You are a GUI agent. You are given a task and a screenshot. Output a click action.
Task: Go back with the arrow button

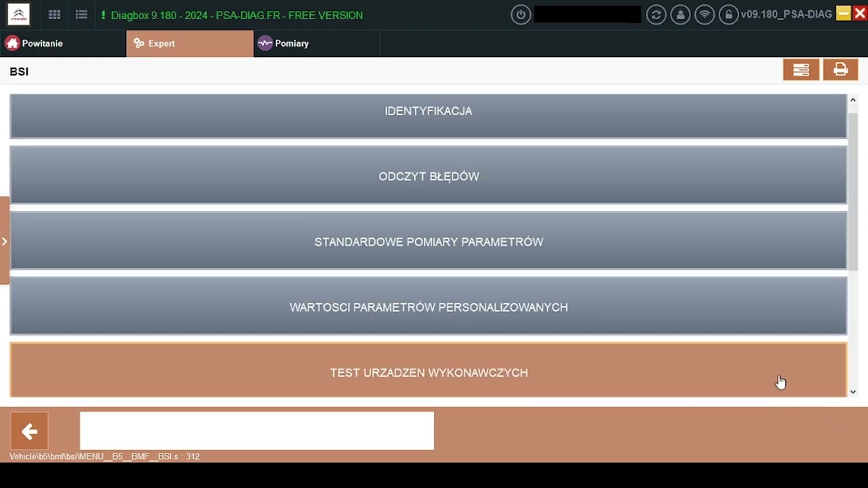click(29, 431)
